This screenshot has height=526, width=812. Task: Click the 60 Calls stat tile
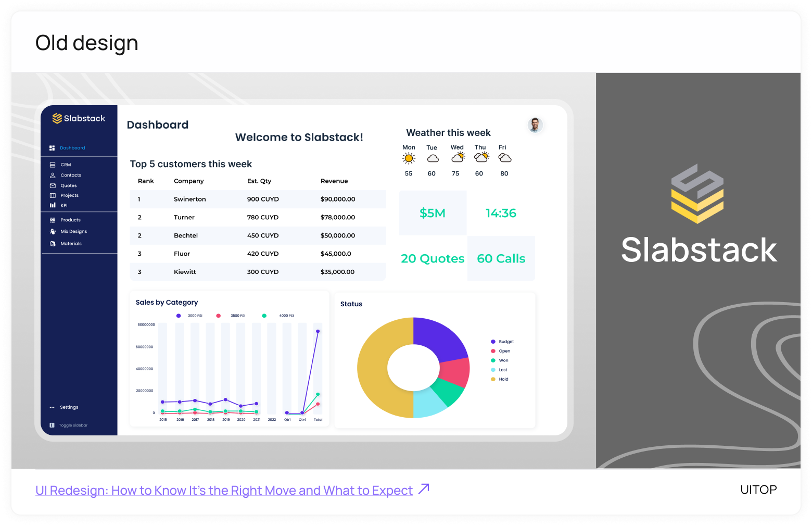tap(501, 258)
